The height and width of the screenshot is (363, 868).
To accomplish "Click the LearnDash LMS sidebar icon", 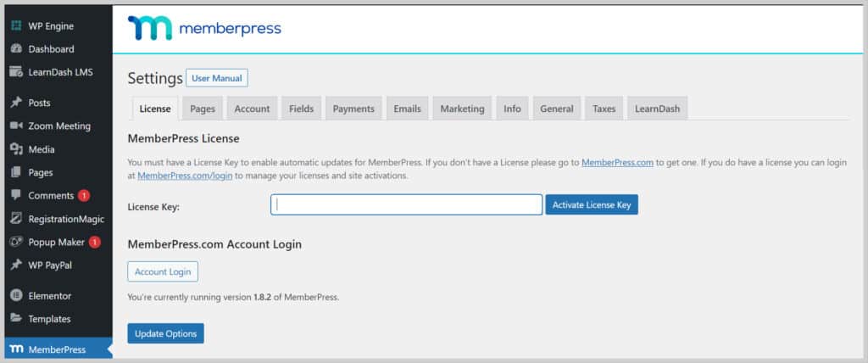I will (16, 72).
